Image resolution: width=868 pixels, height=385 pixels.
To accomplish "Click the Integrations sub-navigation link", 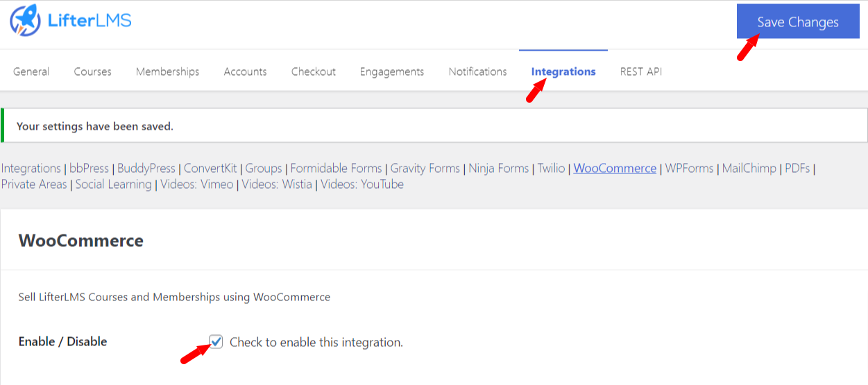I will 31,168.
